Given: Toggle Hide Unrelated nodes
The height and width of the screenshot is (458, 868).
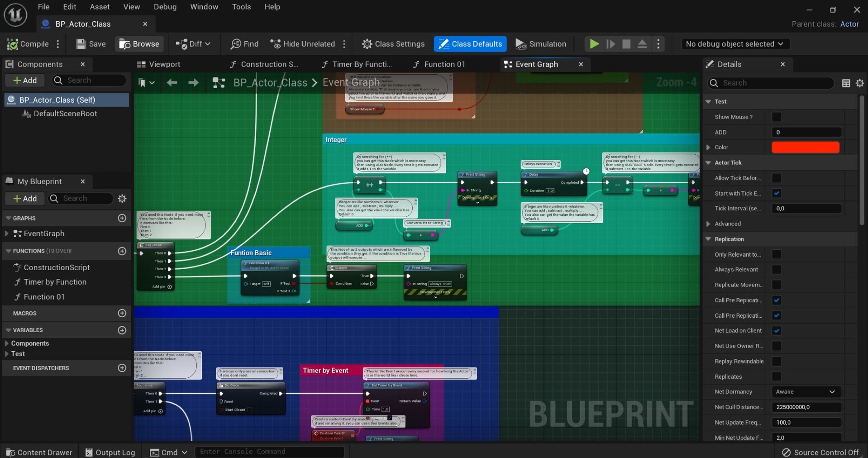Looking at the screenshot, I should [302, 44].
